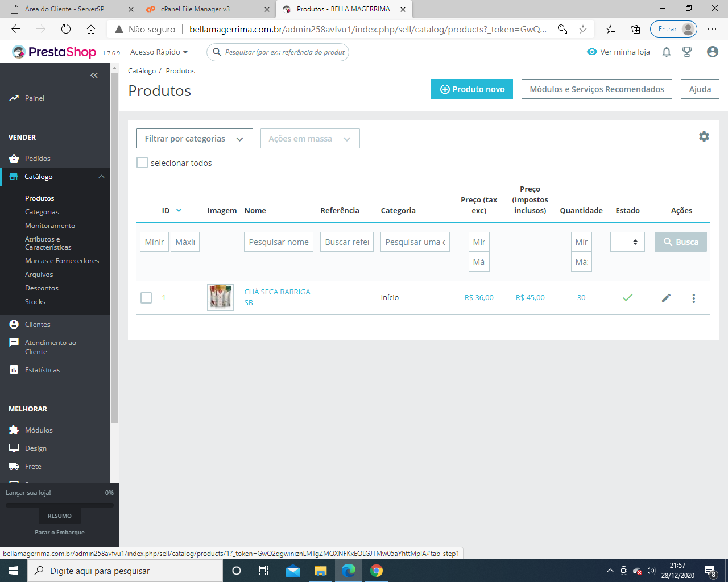Open the products list settings gear

704,136
